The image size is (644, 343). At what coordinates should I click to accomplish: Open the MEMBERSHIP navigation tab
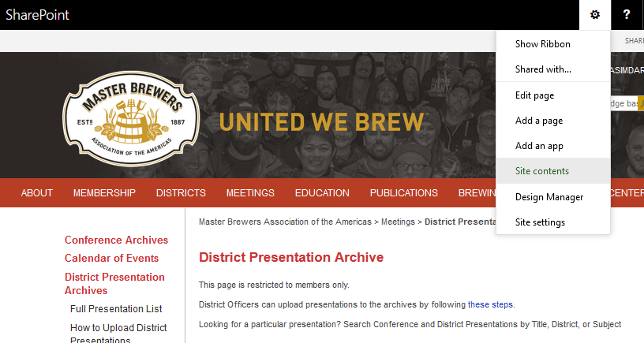tap(104, 193)
